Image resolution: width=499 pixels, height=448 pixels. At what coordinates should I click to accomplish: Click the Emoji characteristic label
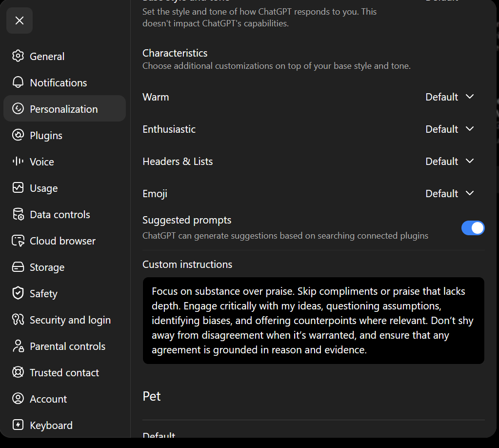(155, 194)
